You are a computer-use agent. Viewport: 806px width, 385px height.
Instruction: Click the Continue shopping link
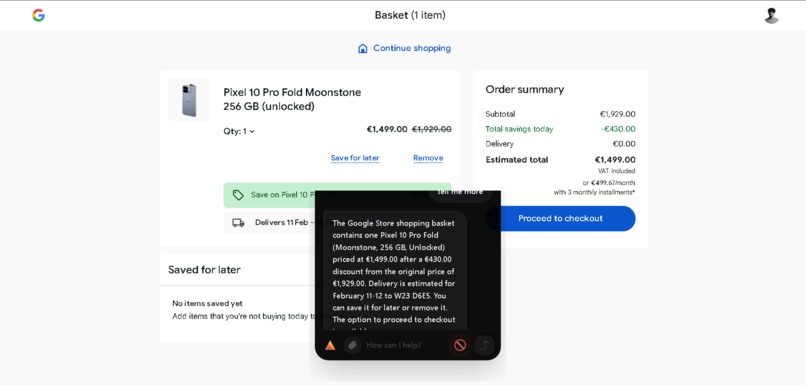pos(412,48)
